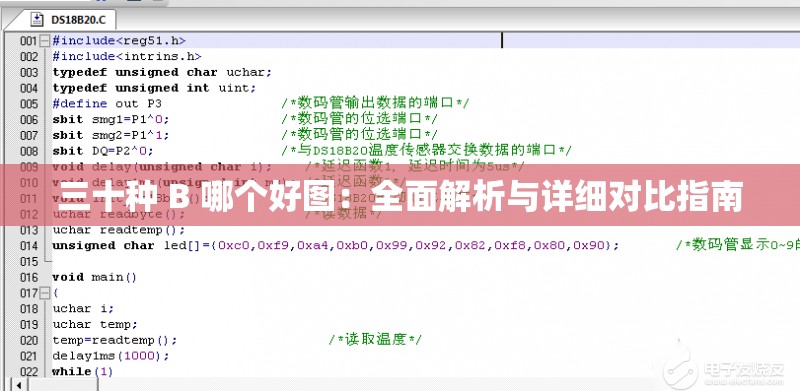The width and height of the screenshot is (800, 391).
Task: Click the #include<reg51.h> line
Action: click(x=119, y=40)
